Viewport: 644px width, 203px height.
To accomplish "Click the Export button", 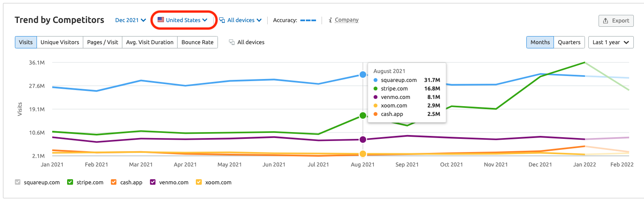I will 616,21.
